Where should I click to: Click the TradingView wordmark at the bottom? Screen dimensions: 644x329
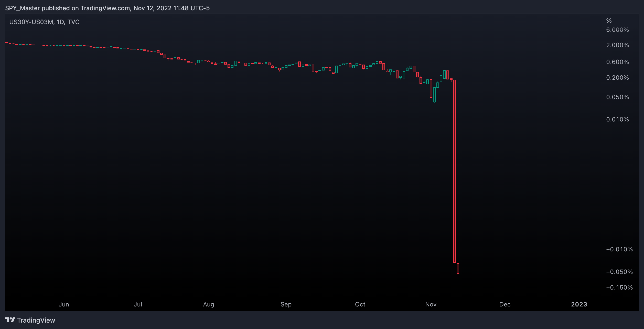[x=36, y=320]
